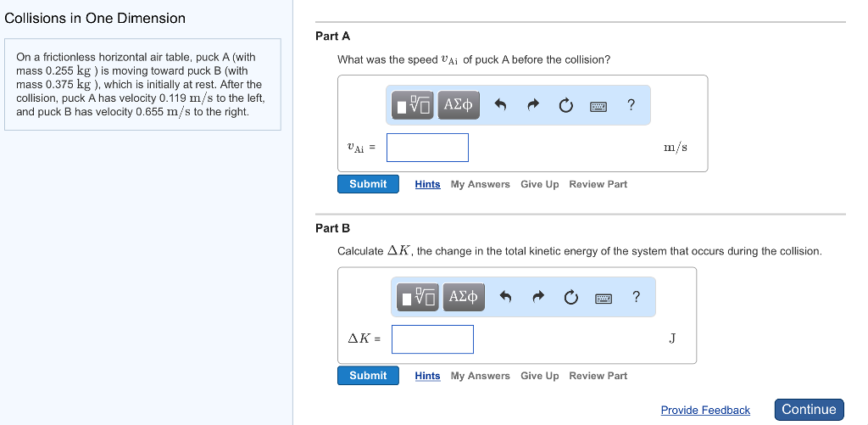Click the undo arrow in Part A
The width and height of the screenshot is (868, 425).
coord(500,105)
